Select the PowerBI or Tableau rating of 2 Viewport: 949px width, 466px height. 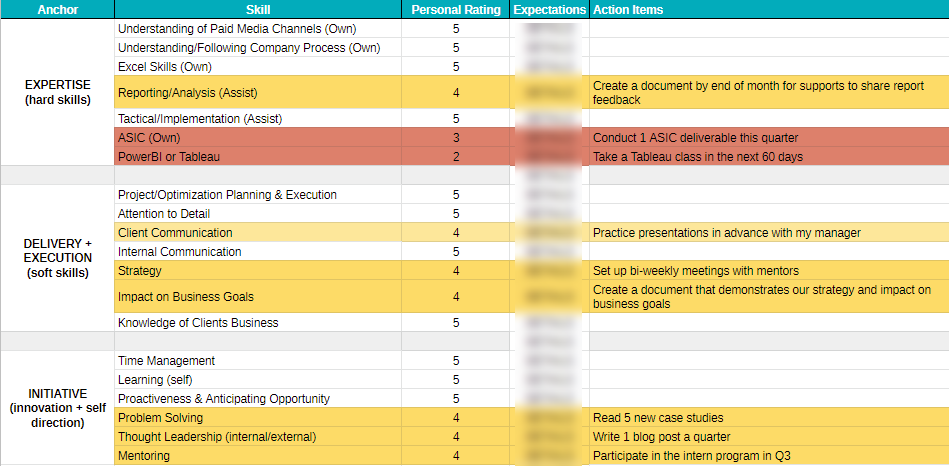455,157
